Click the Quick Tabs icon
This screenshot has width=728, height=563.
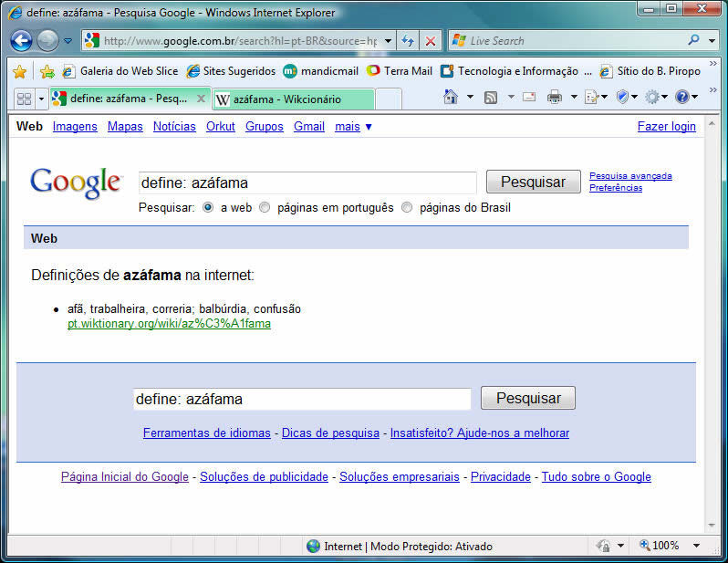coord(24,99)
